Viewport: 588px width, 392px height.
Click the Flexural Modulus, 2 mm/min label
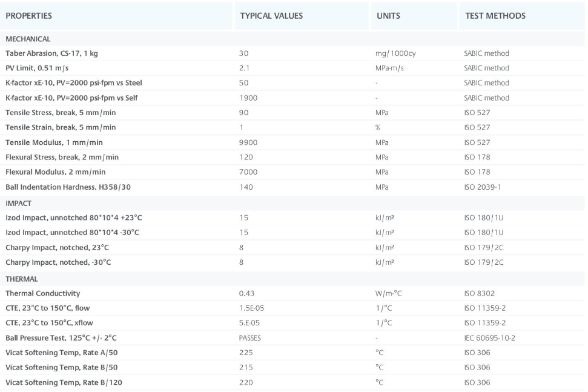[x=62, y=172]
